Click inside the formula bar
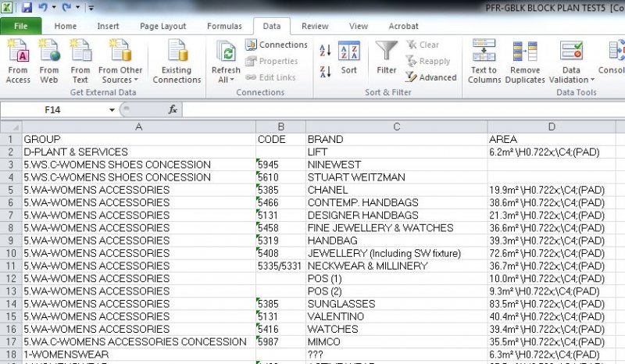The image size is (625, 364). [x=403, y=109]
